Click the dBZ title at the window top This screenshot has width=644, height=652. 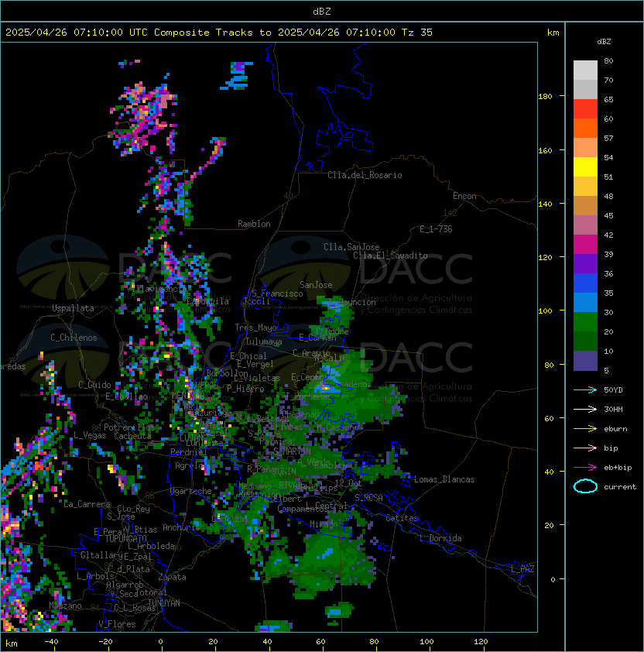click(322, 11)
